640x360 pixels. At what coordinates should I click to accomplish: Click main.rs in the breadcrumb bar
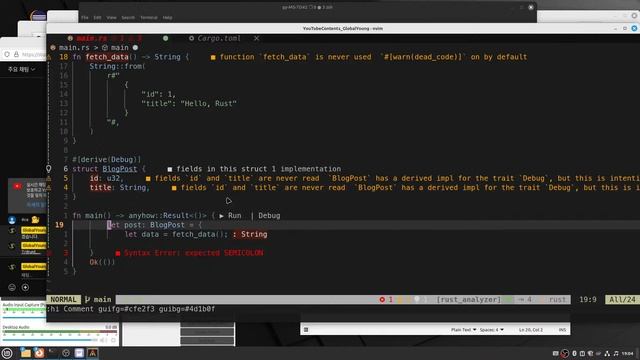pos(74,48)
